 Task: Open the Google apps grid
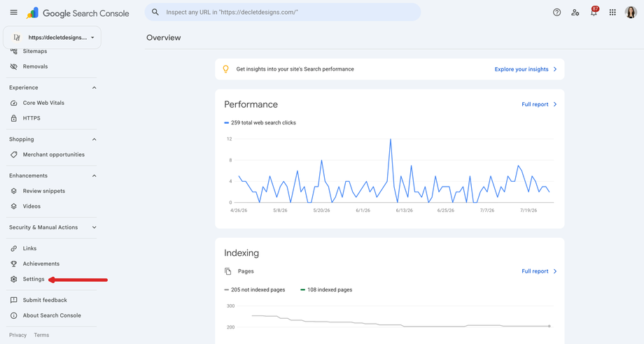[x=612, y=13]
